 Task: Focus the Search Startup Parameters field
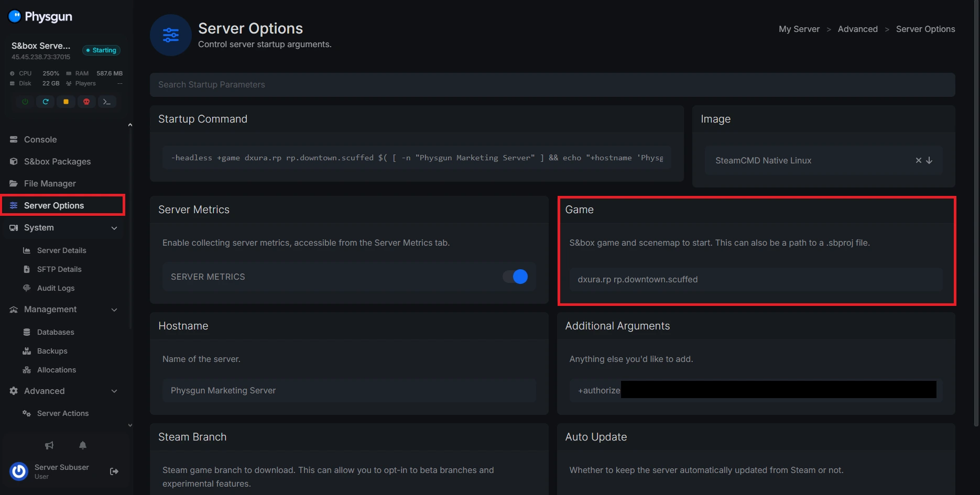[x=552, y=85]
